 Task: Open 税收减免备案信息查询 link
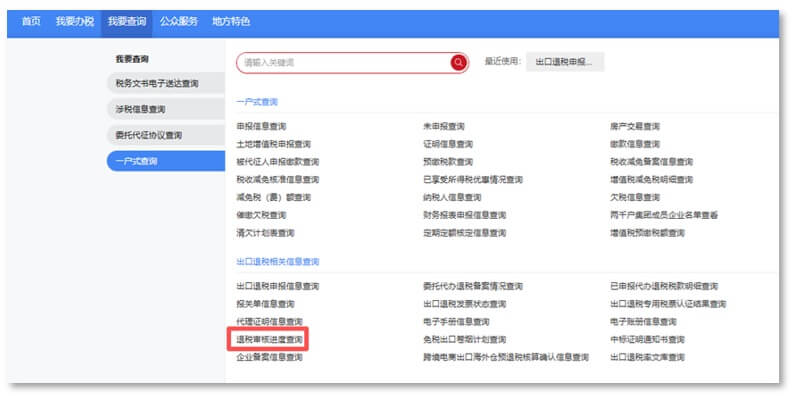pyautogui.click(x=652, y=162)
